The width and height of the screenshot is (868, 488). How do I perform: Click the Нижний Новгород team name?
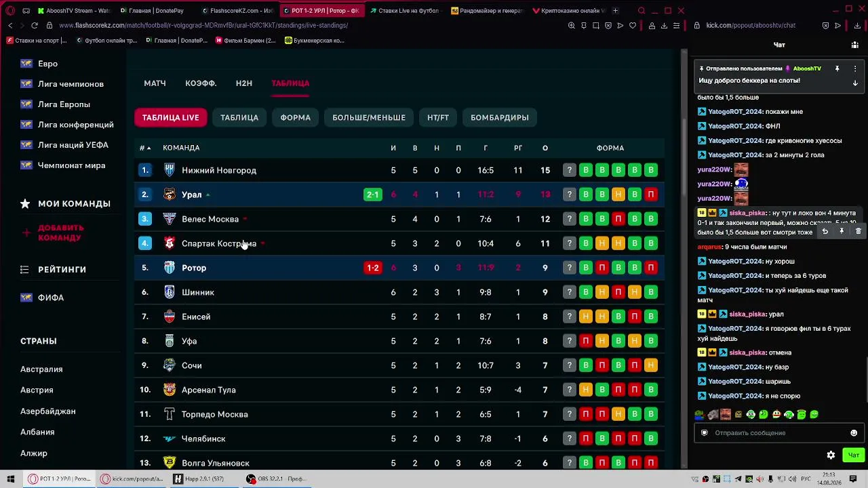tap(219, 170)
